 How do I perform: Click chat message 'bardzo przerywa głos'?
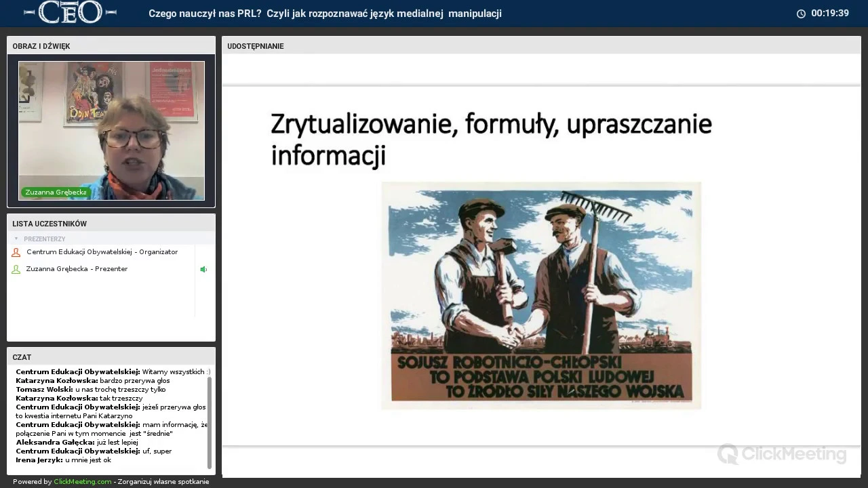click(93, 381)
